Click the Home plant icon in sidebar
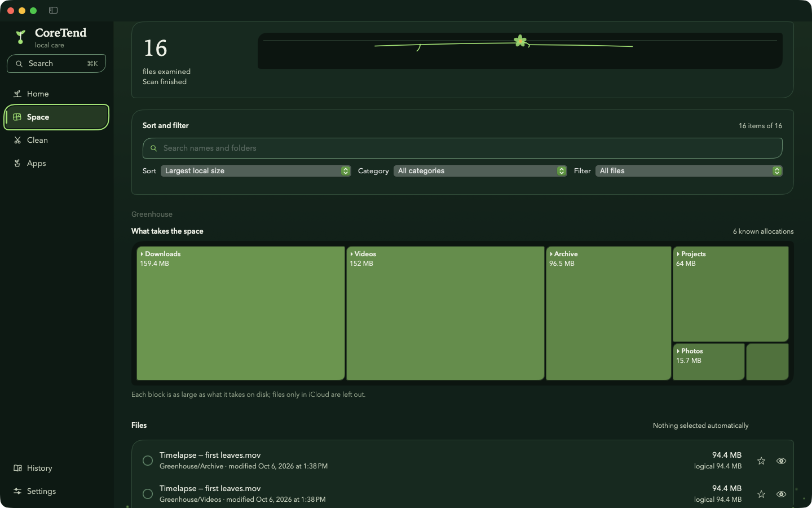This screenshot has width=812, height=508. [x=17, y=94]
